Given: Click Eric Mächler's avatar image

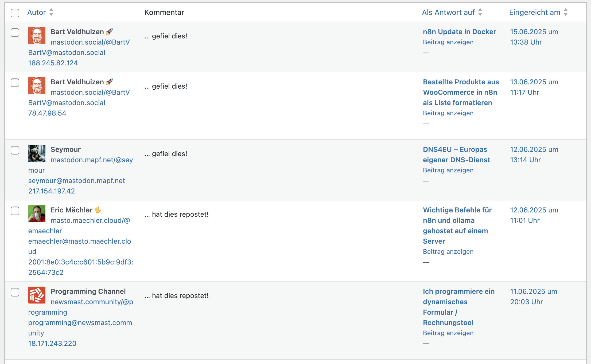Looking at the screenshot, I should pos(37,214).
